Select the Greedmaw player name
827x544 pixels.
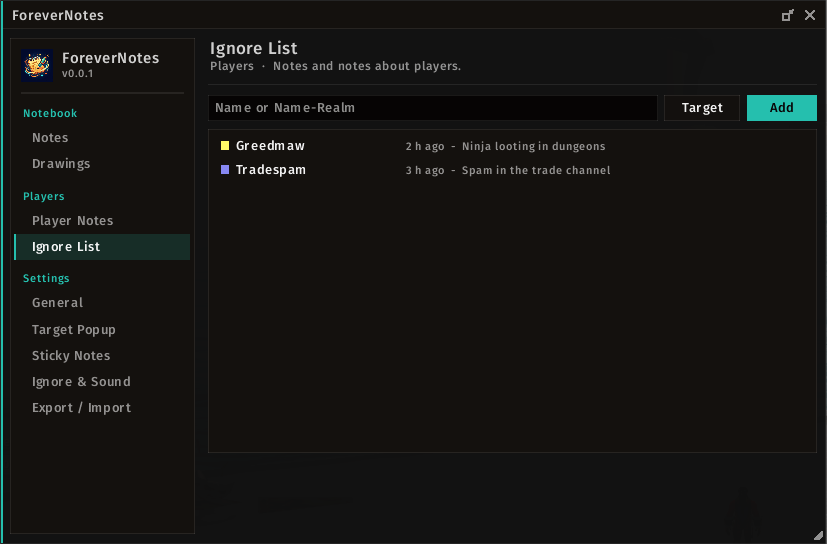coord(271,146)
